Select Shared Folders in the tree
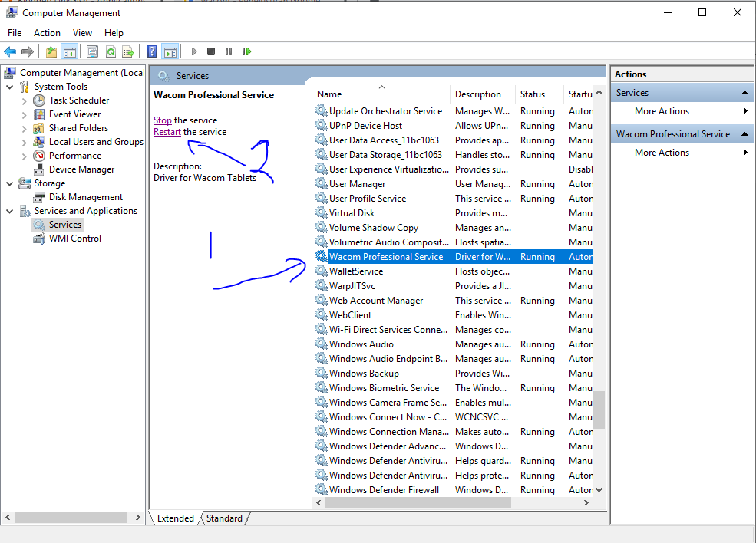This screenshot has height=543, width=756. coord(78,128)
